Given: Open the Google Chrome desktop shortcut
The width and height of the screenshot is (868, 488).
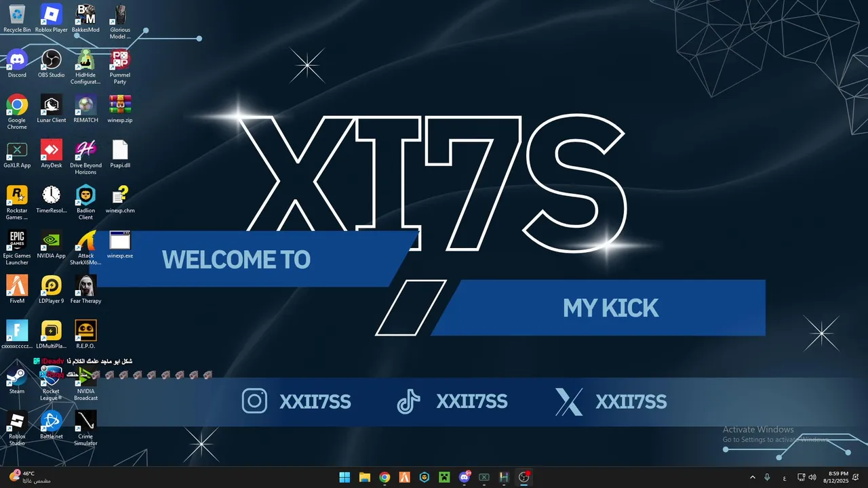Looking at the screenshot, I should pos(17,112).
